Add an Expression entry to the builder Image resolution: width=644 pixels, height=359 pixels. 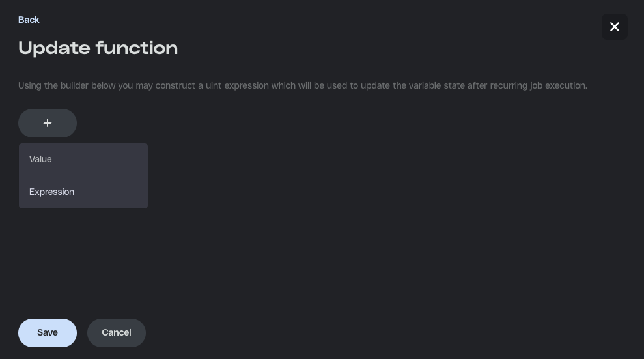[x=51, y=192]
